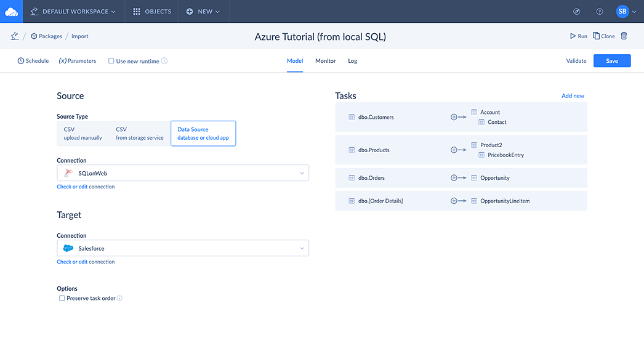The height and width of the screenshot is (340, 644).
Task: Click the insert arrow in Order Details row
Action: coord(458,201)
